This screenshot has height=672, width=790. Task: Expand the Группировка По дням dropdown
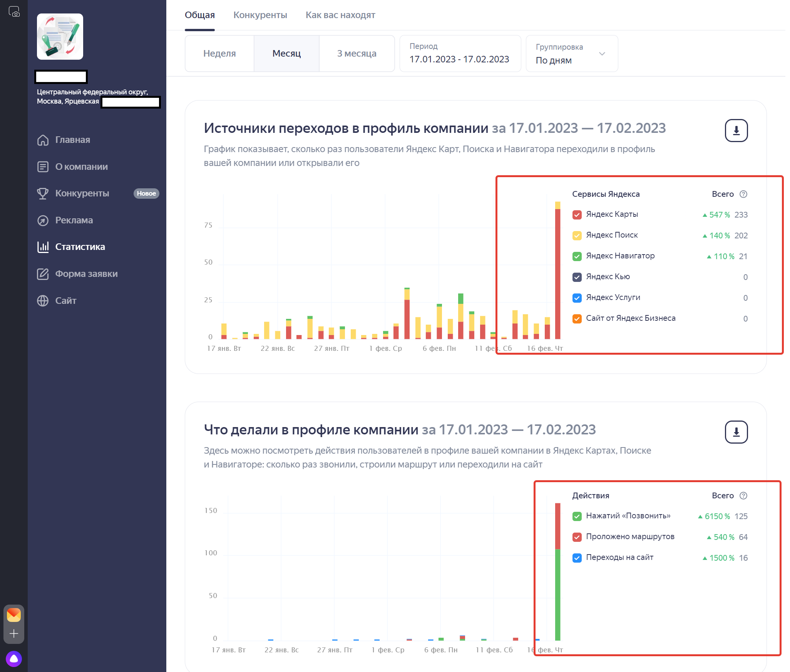click(572, 54)
